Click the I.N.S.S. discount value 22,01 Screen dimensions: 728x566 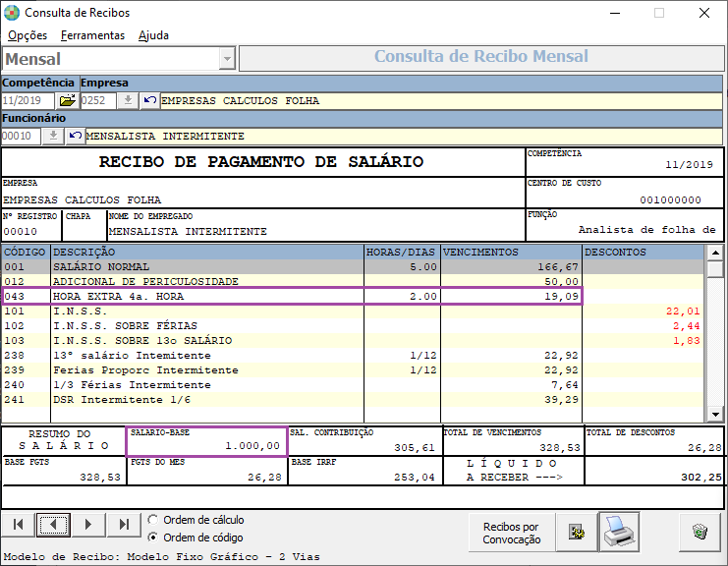click(683, 311)
